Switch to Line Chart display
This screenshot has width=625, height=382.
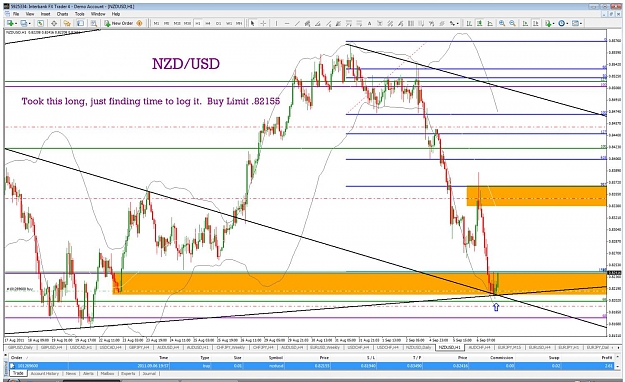490,24
